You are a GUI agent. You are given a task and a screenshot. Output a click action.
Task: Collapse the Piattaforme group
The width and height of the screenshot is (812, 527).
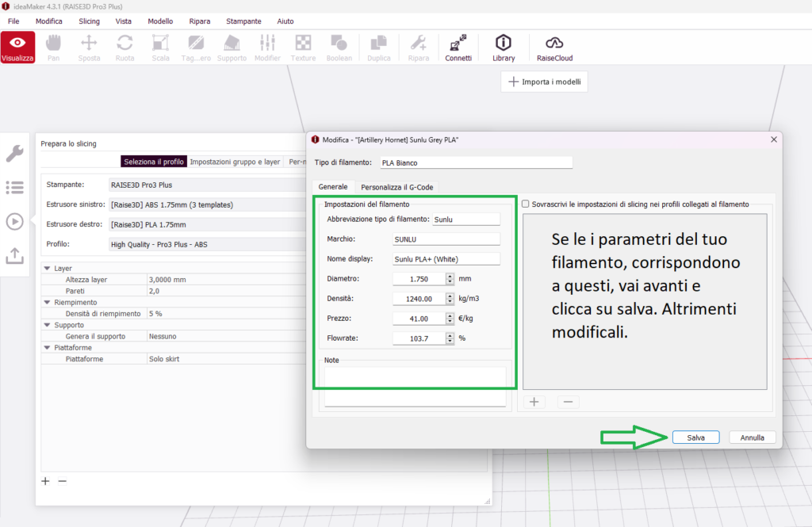click(47, 348)
